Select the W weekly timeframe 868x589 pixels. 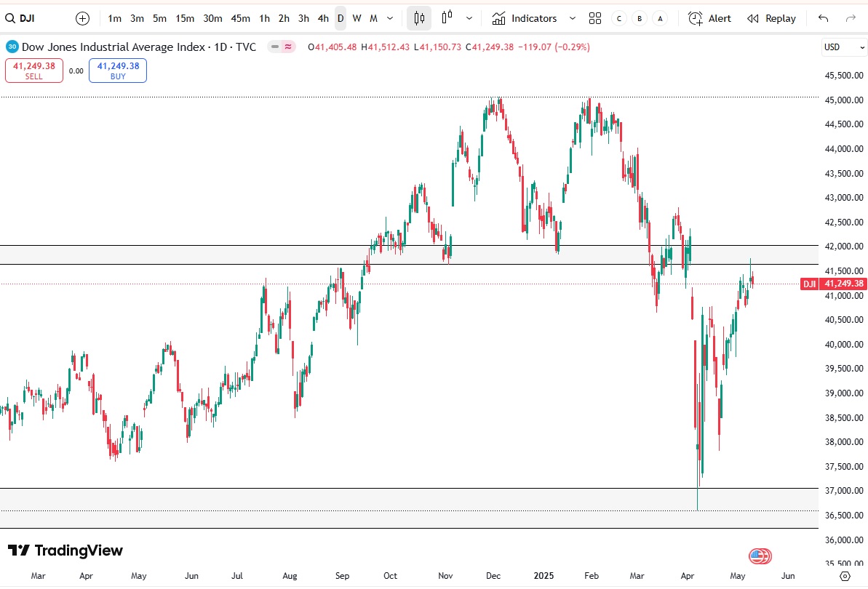[356, 18]
